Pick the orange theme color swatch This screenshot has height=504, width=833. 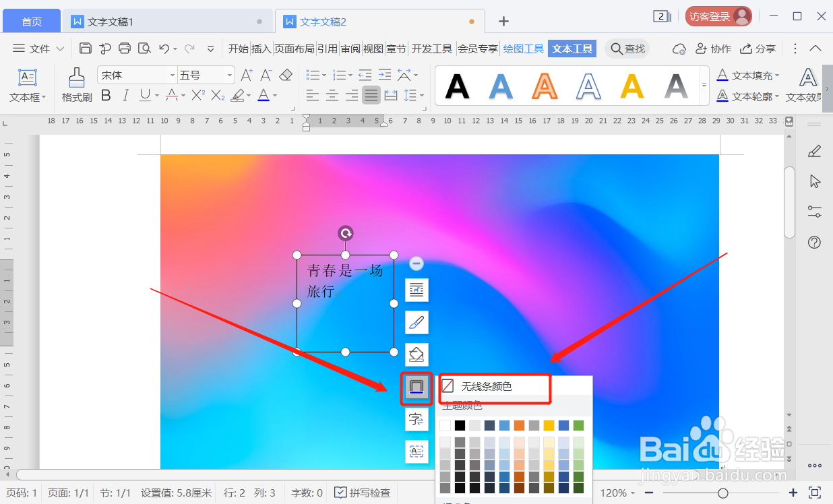point(520,425)
